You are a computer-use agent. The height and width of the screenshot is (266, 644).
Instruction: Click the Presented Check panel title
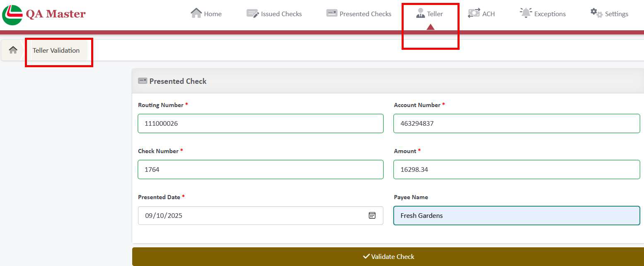click(x=178, y=81)
